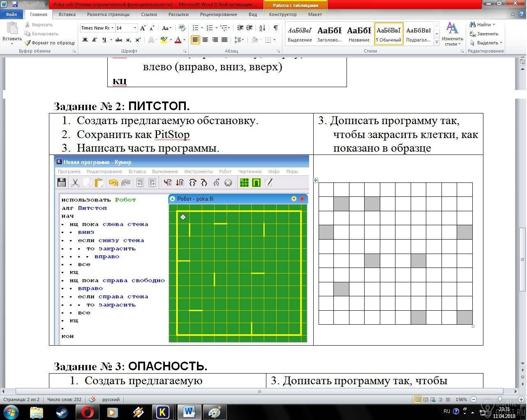The image size is (527, 420).
Task: Toggle underline formatting
Action: [x=105, y=40]
